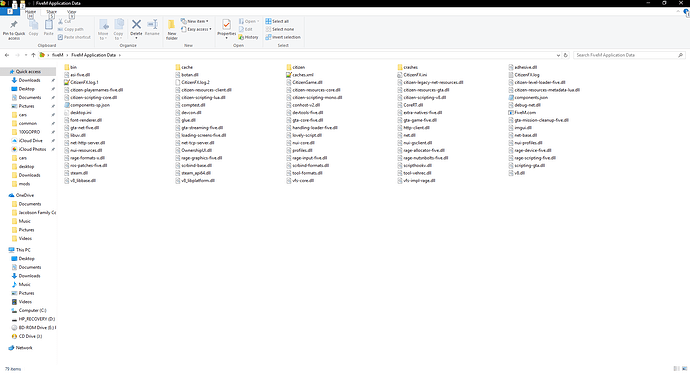Click the Select none option
This screenshot has width=690, height=373.
279,29
